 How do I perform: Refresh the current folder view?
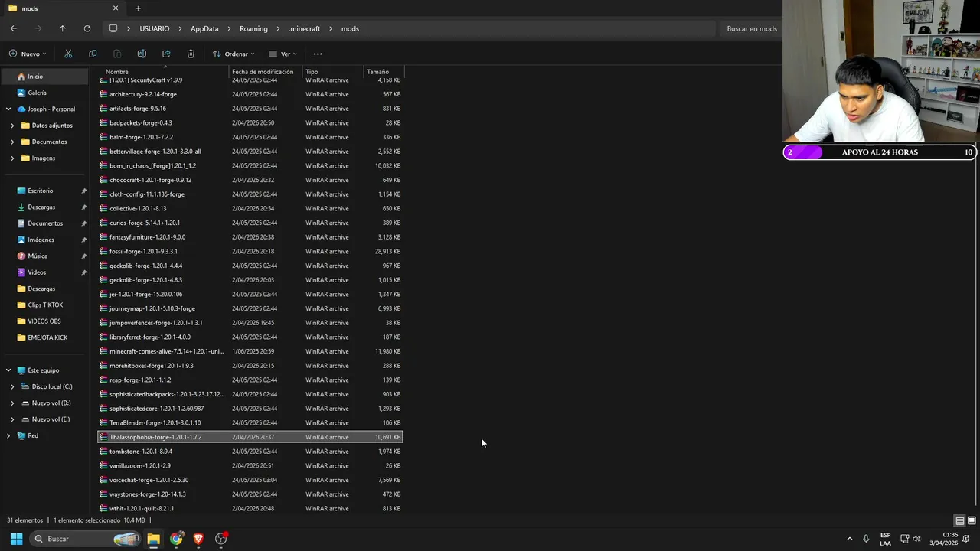pos(87,28)
